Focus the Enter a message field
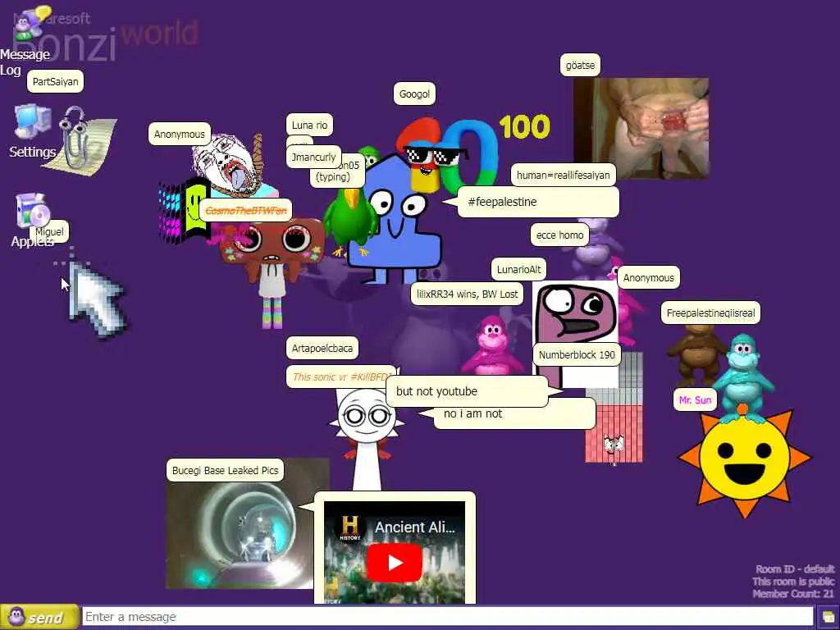Screen dimensions: 840x630 pyautogui.click(x=448, y=617)
